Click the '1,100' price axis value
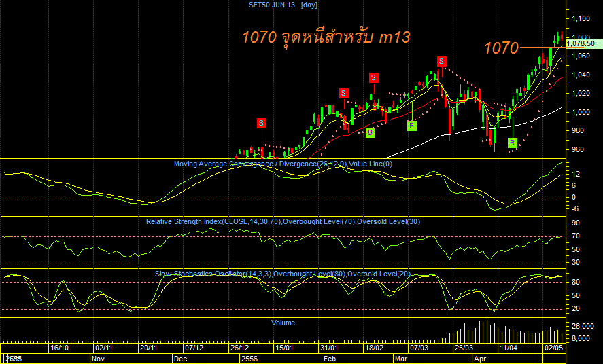This screenshot has width=603, height=364. pos(581,18)
